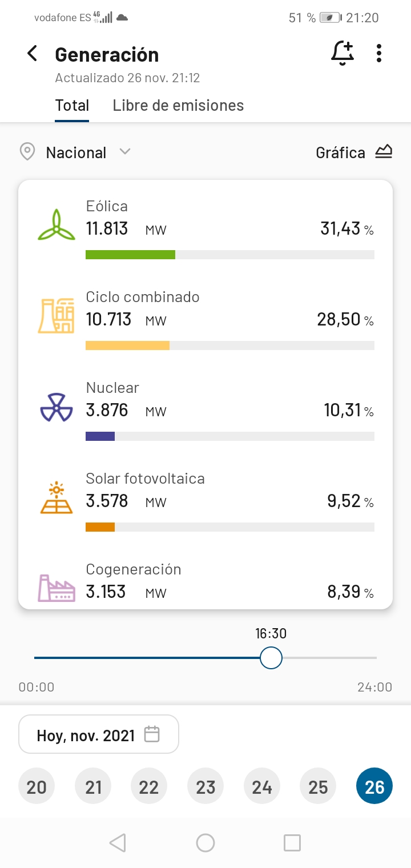
Task: Switch to Gráfica chart view
Action: click(x=354, y=152)
